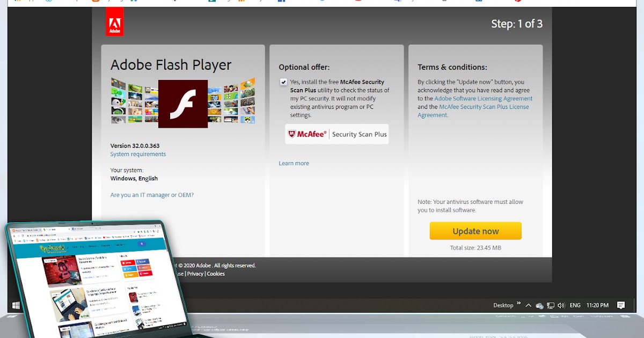Click the OneDrive cloud tray icon
644x338 pixels.
(x=540, y=306)
